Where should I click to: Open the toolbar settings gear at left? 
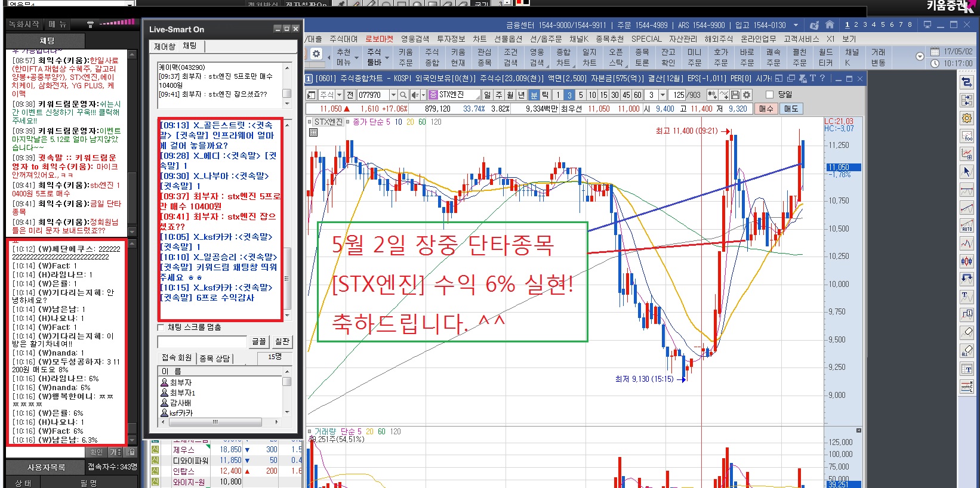[x=316, y=54]
